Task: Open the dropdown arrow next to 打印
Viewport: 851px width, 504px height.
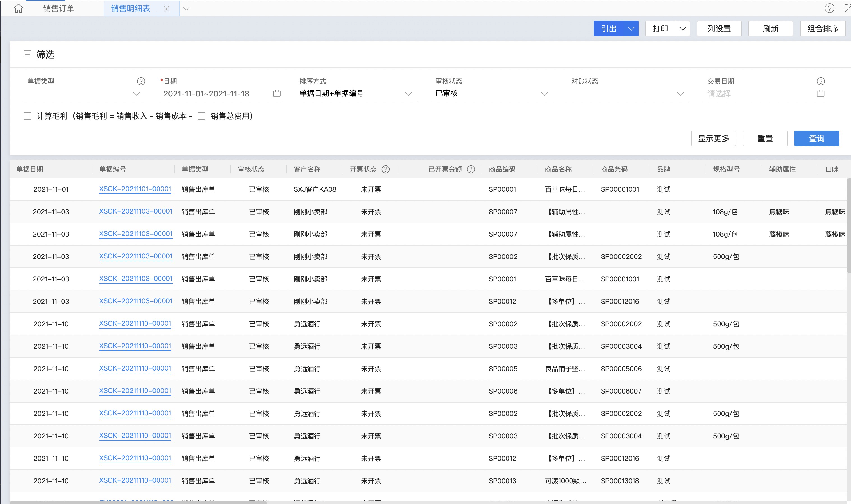Action: [683, 29]
